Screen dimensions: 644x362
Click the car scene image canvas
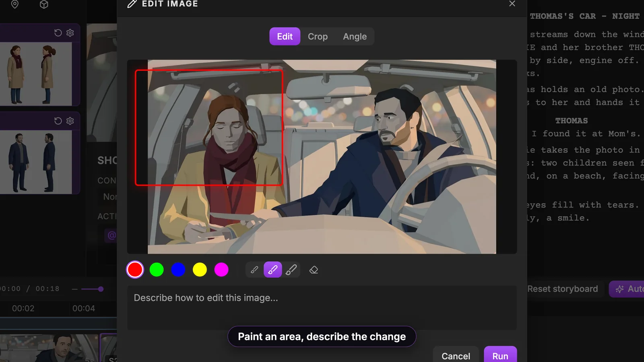[x=322, y=157]
